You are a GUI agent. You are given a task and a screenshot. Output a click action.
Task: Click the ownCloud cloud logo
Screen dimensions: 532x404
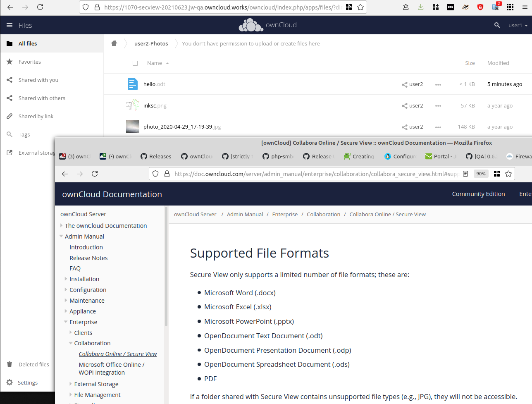pos(251,25)
